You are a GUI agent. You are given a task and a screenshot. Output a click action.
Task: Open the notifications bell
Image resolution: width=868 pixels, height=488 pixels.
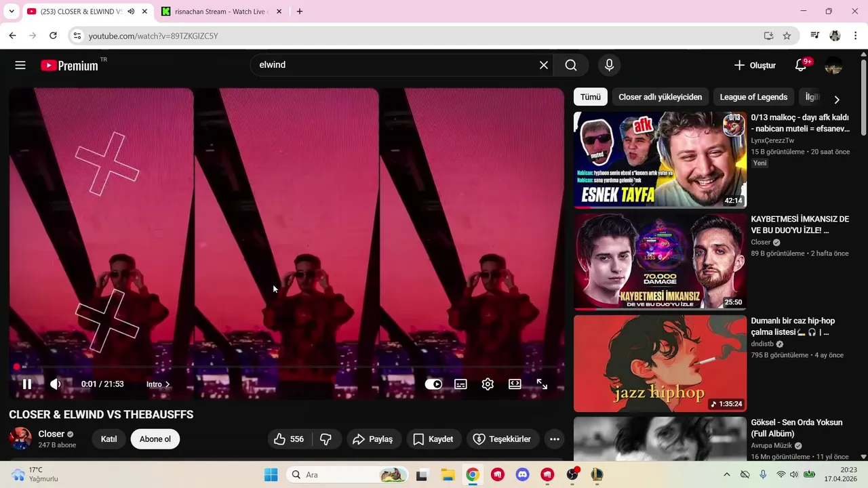(801, 65)
